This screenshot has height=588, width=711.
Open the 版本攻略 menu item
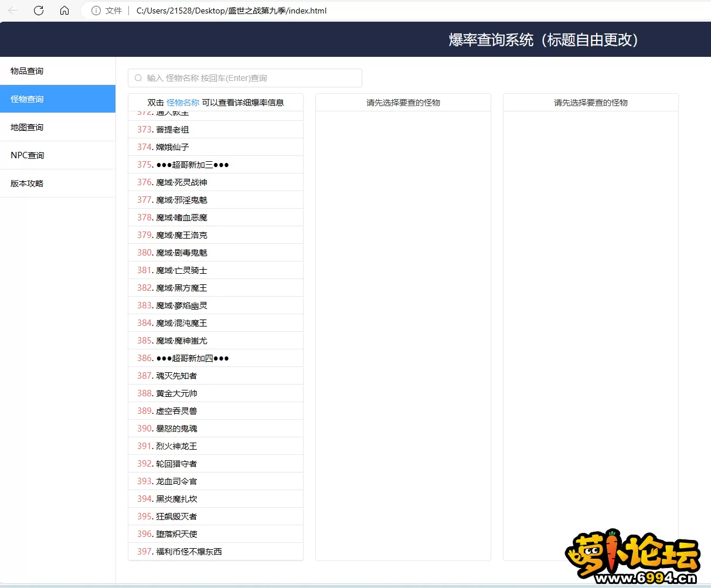(57, 183)
